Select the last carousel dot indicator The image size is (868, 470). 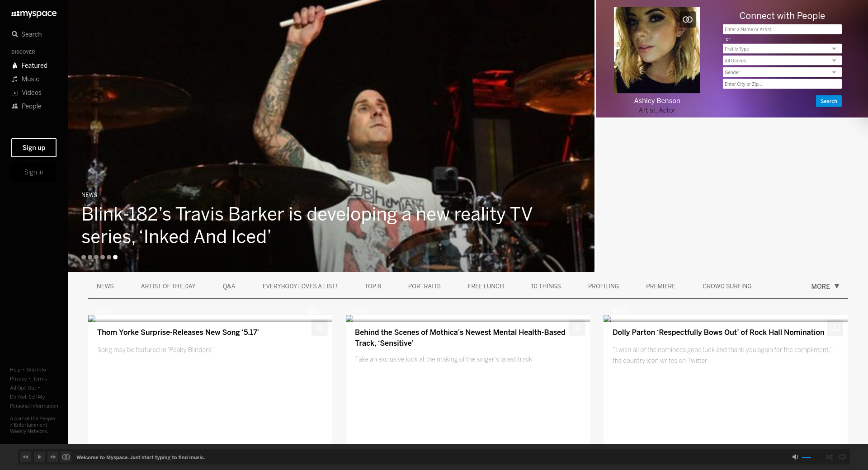click(x=115, y=257)
